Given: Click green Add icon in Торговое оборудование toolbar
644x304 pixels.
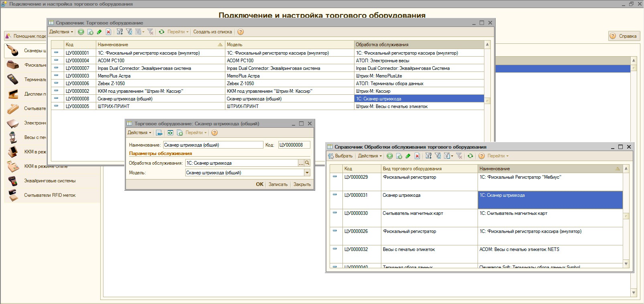Looking at the screenshot, I should [81, 32].
